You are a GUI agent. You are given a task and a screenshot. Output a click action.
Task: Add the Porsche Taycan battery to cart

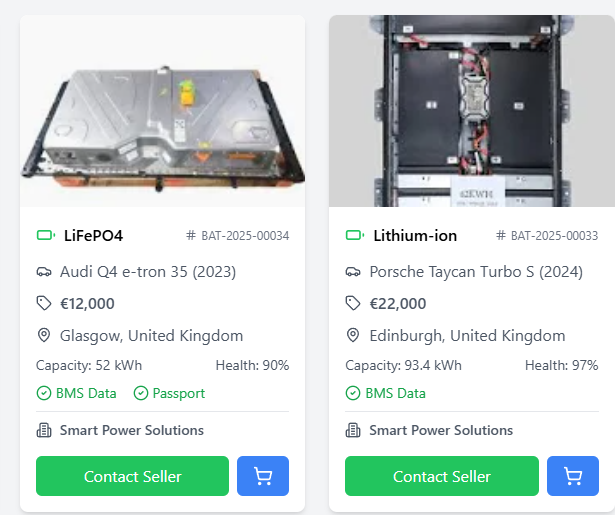click(x=572, y=476)
